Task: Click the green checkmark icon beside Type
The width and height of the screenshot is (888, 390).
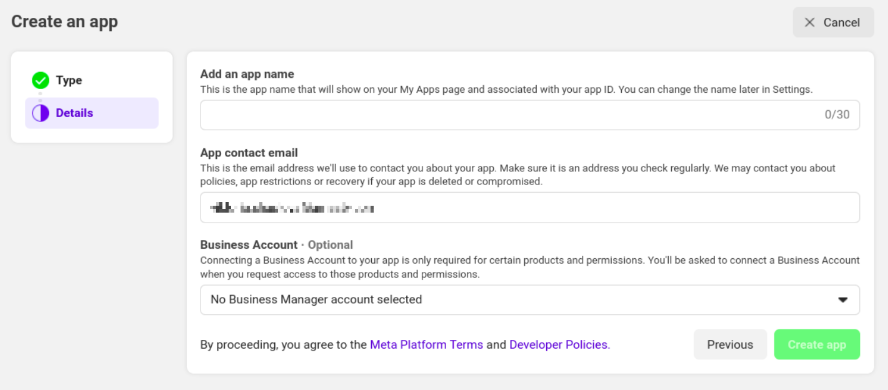Action: pyautogui.click(x=41, y=81)
